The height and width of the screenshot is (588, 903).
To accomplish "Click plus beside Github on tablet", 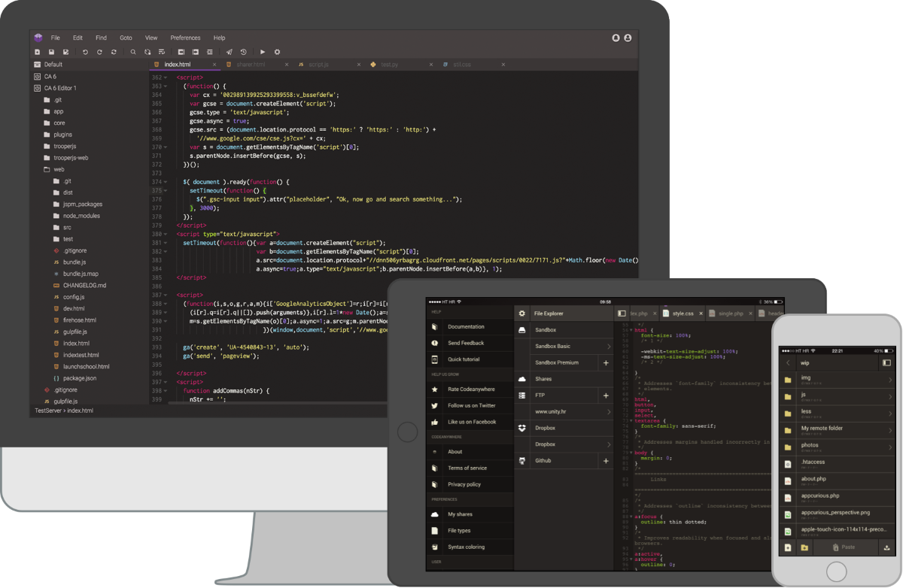I will click(607, 460).
